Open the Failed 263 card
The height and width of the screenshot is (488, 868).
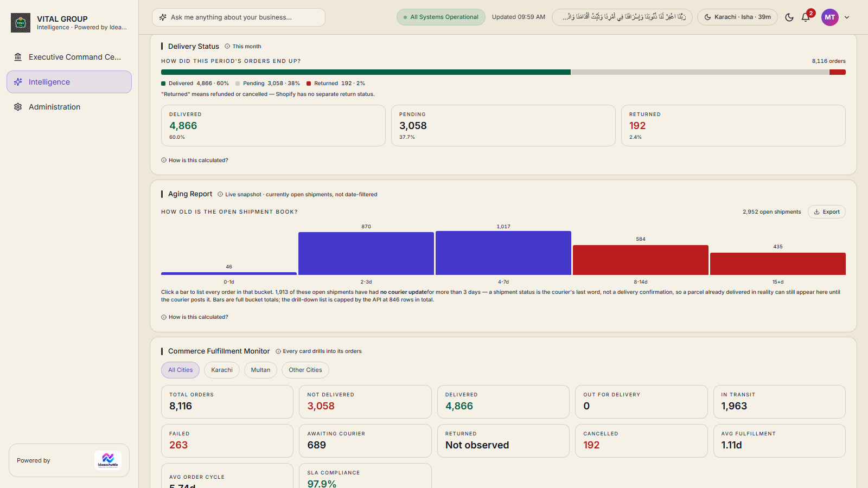click(227, 441)
